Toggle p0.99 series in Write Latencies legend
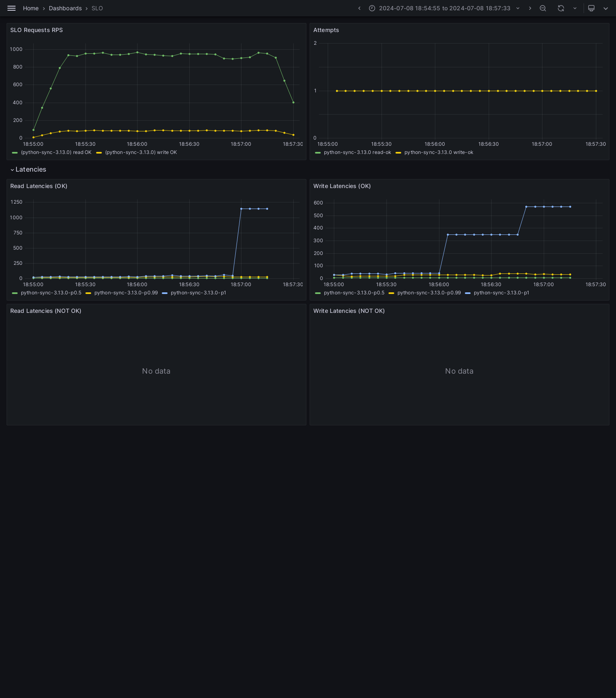 coord(429,293)
